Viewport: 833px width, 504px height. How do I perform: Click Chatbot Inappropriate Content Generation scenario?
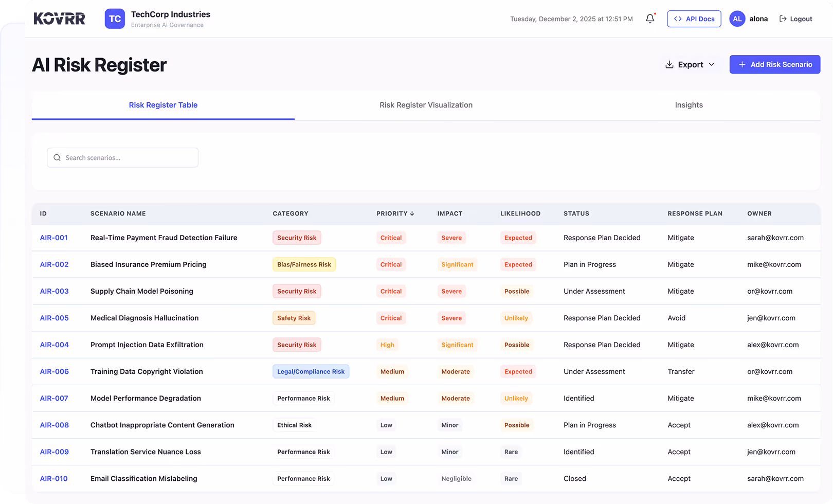[162, 425]
